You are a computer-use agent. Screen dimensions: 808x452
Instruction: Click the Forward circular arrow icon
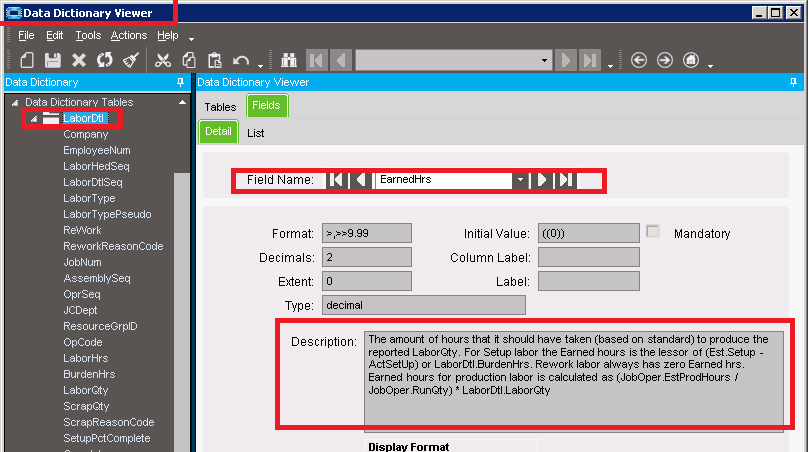pyautogui.click(x=665, y=60)
